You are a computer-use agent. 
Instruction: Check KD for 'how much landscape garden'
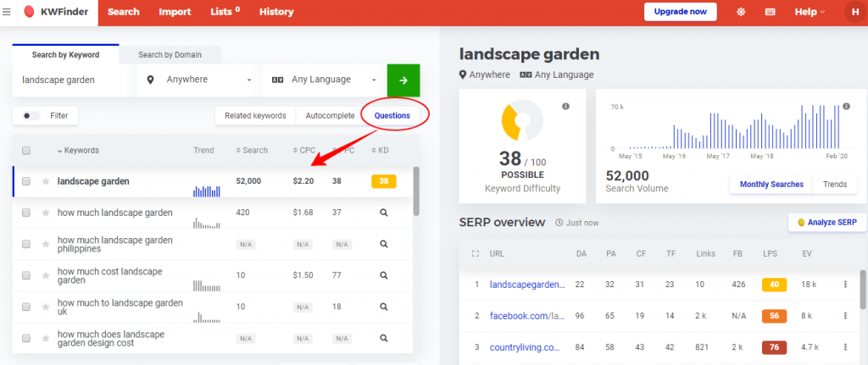pos(384,213)
